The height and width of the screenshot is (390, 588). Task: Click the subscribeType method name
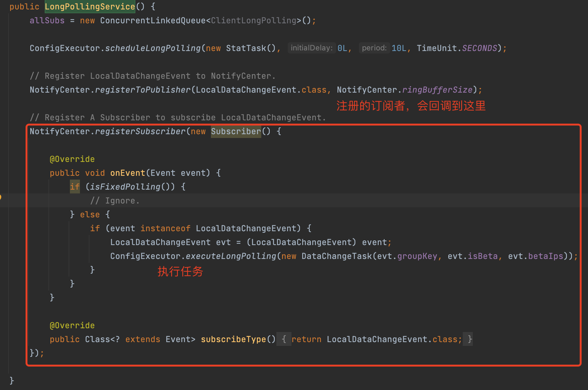(233, 339)
